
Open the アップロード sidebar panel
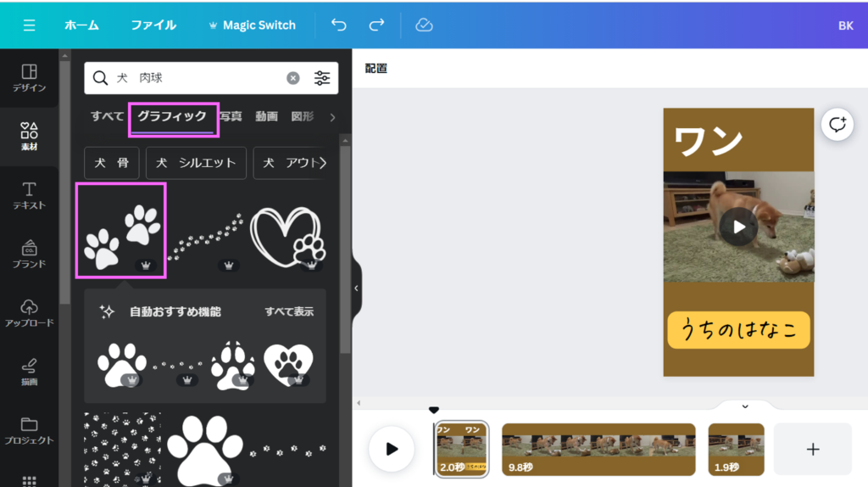(x=29, y=312)
